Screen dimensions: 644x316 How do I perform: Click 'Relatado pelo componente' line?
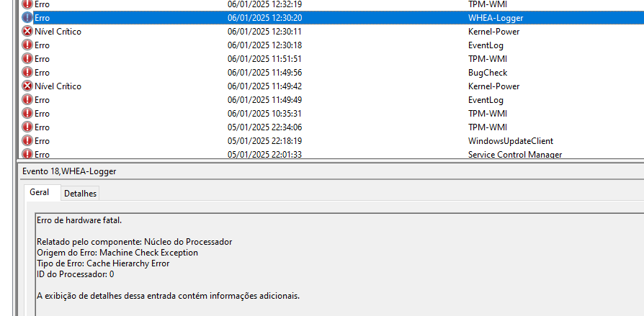click(134, 242)
